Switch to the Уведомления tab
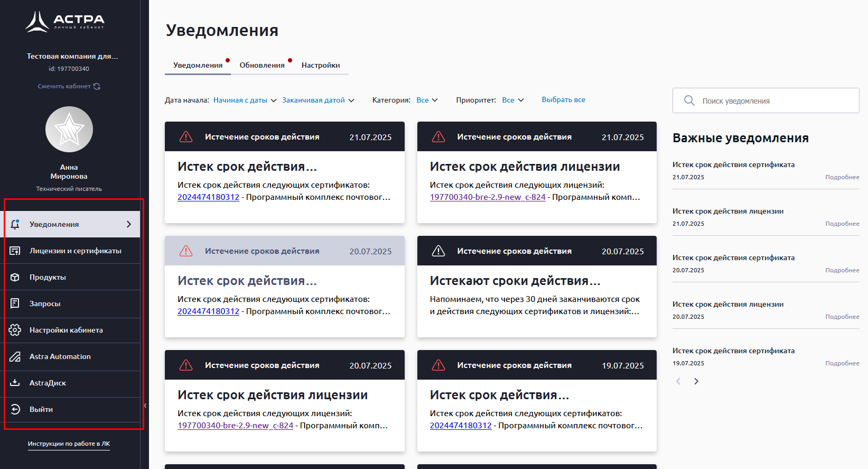868x469 pixels. coord(198,65)
